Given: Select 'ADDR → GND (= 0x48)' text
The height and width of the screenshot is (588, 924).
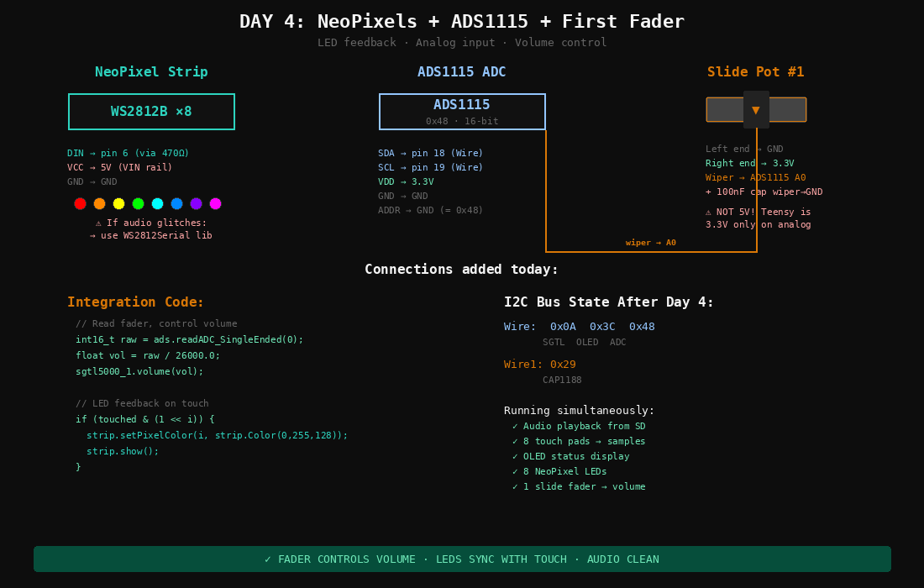Looking at the screenshot, I should click(430, 210).
